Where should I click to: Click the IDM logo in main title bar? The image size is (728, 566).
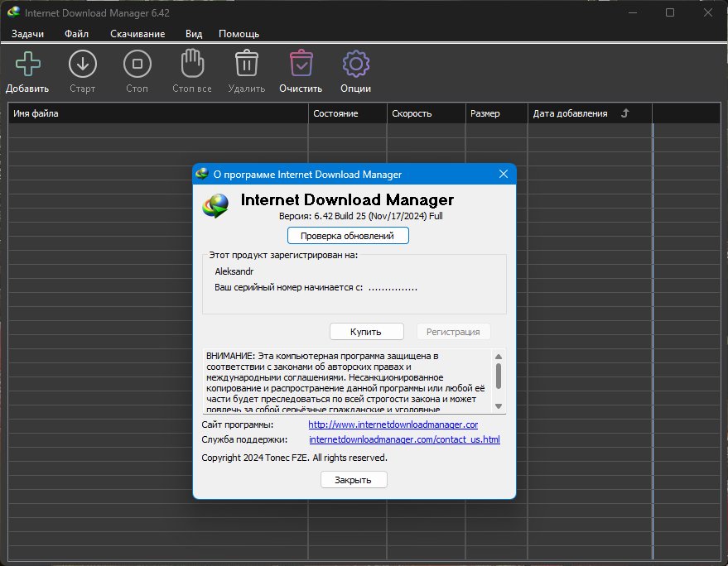pyautogui.click(x=13, y=12)
